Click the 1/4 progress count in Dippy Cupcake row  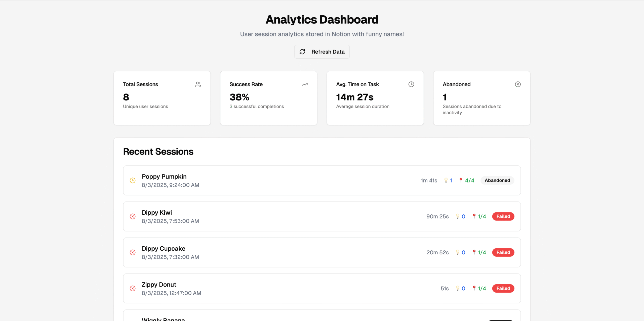tap(482, 252)
